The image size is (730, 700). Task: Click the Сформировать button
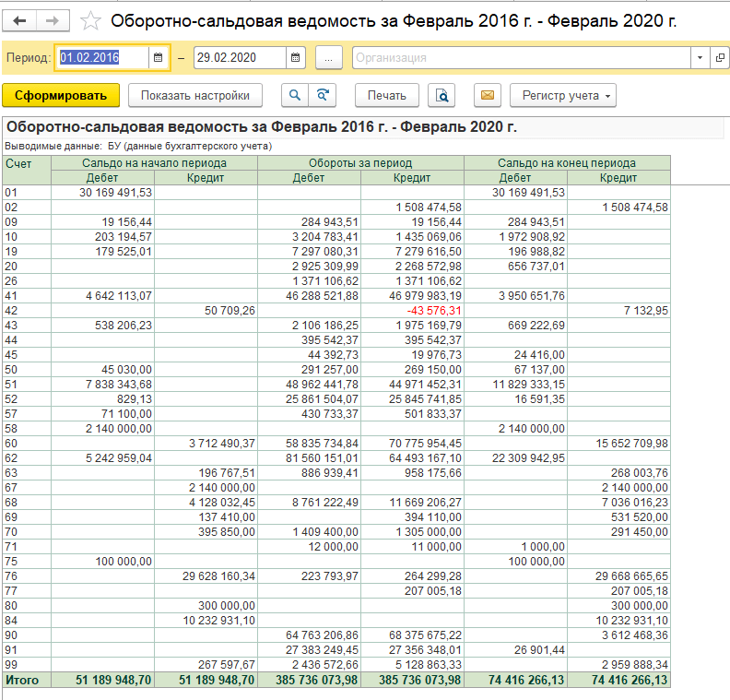(x=61, y=96)
